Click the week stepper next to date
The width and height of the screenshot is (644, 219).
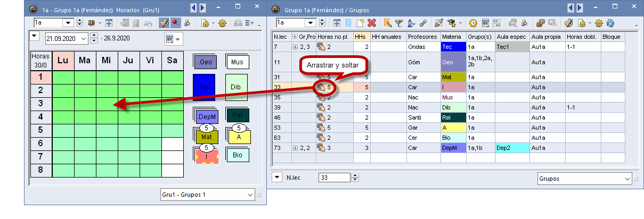[94, 38]
